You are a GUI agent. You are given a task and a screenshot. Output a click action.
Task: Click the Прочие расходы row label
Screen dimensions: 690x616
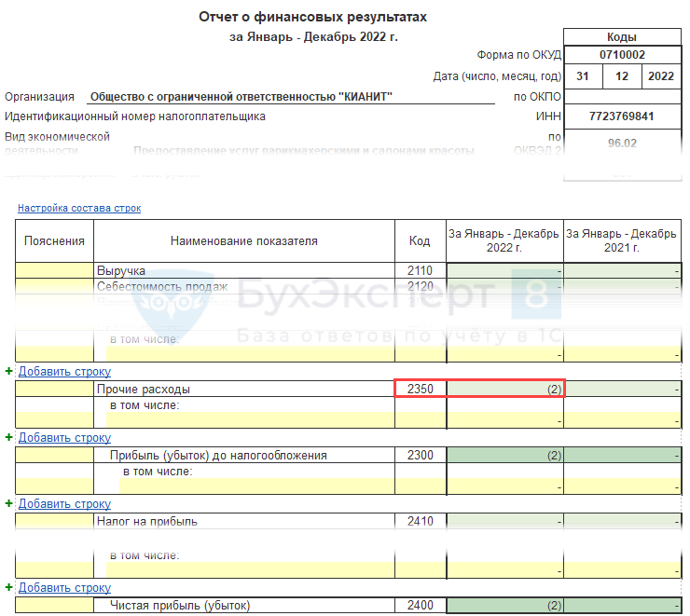click(x=143, y=390)
